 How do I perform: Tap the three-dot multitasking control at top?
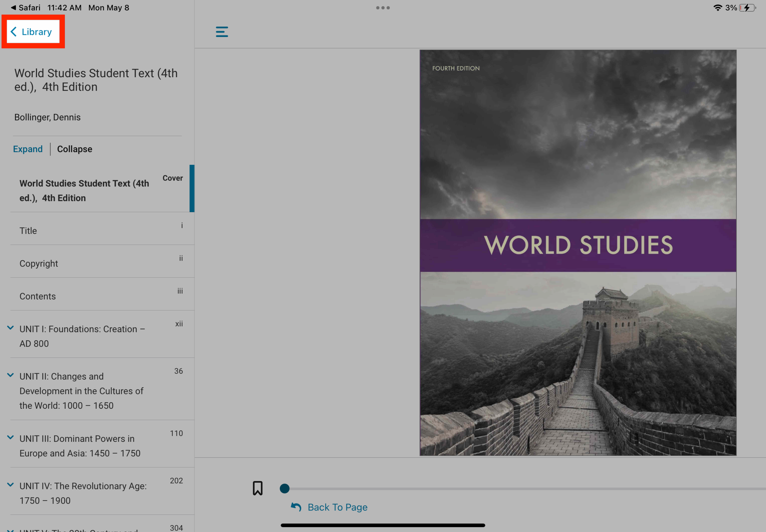click(383, 8)
